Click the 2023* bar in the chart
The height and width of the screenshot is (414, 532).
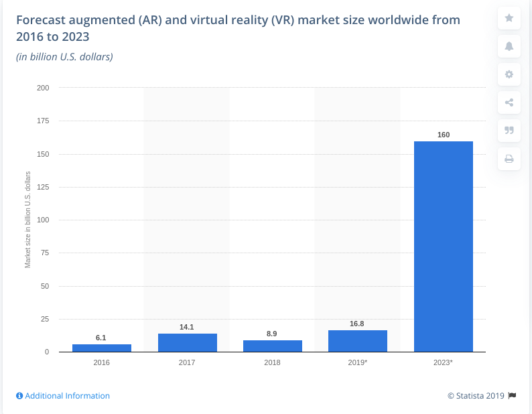444,247
